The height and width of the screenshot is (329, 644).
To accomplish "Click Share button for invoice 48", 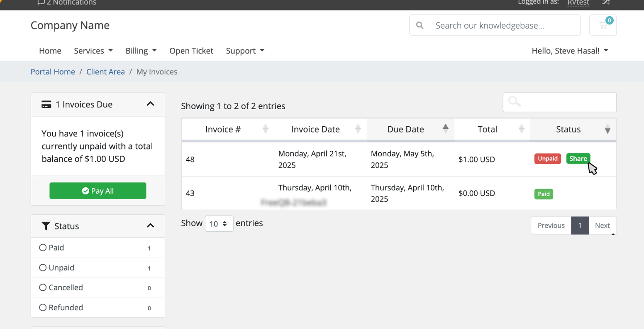I will click(578, 159).
